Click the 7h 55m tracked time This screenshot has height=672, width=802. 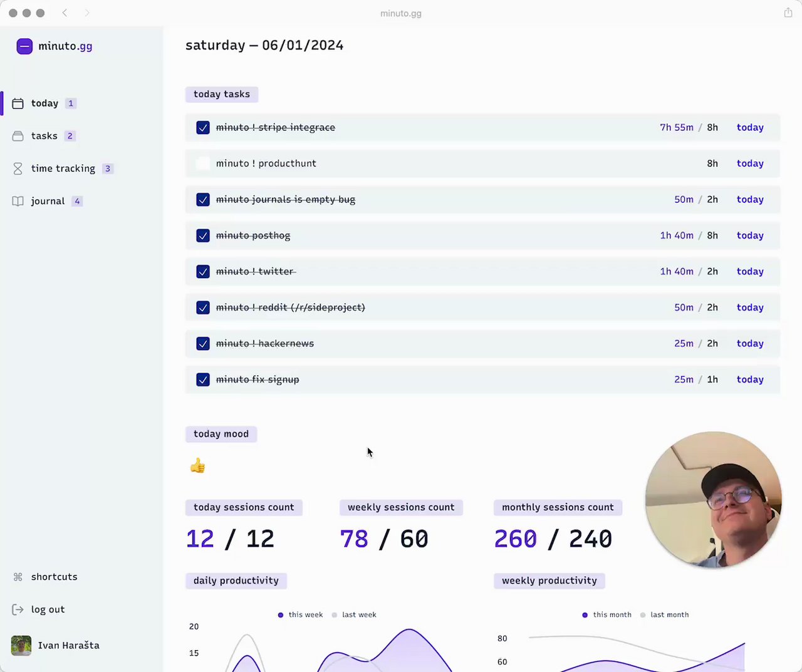point(677,128)
